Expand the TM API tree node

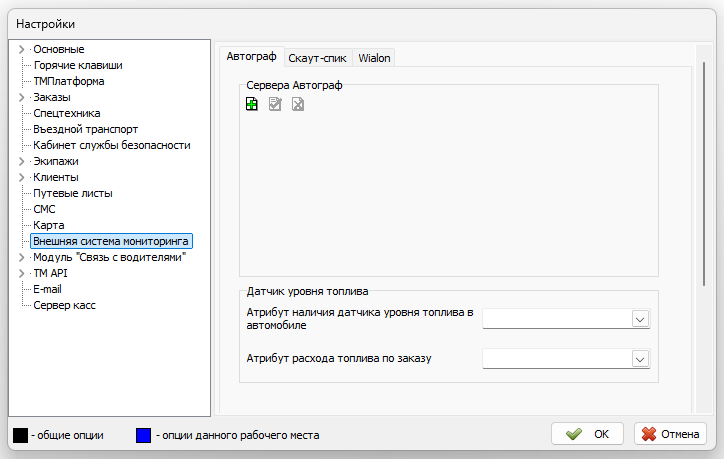click(21, 273)
